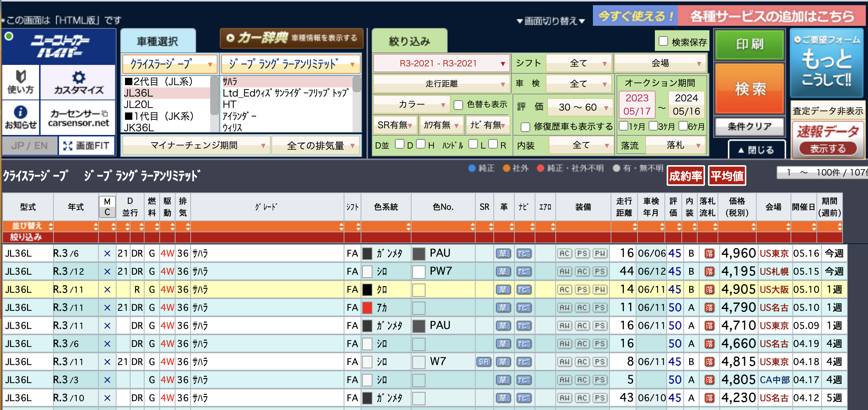Sort by 走行距離 column arrows
The height and width of the screenshot is (410, 868).
tap(634, 226)
